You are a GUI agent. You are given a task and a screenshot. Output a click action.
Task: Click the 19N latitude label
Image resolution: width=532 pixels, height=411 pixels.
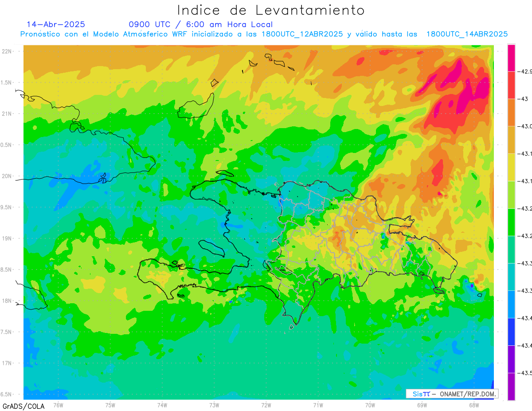click(x=7, y=239)
